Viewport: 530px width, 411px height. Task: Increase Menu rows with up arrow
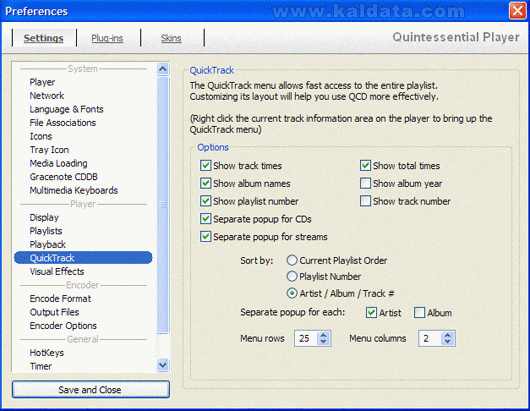(323, 335)
